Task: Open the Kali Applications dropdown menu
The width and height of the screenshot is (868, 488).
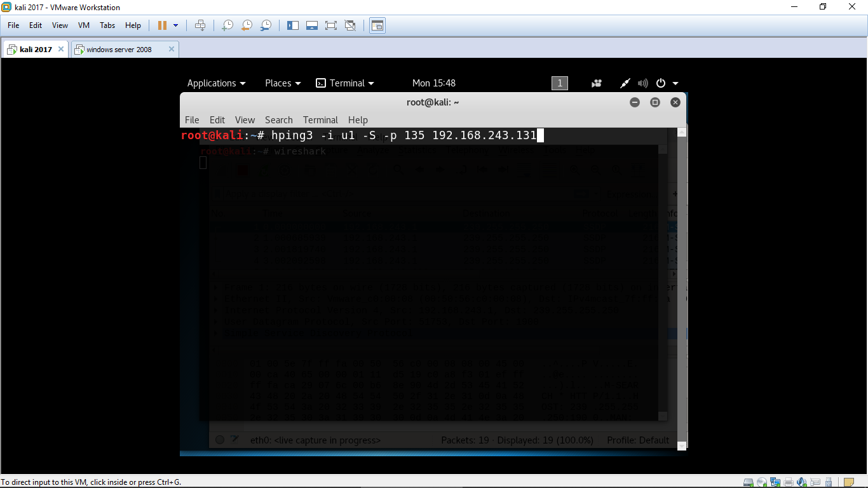Action: coord(216,83)
